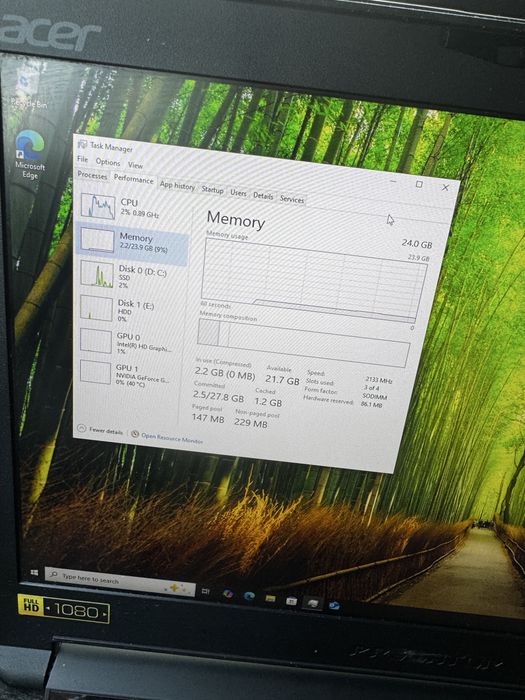Image resolution: width=525 pixels, height=700 pixels.
Task: Click the Task Manager title bar icon
Action: (x=82, y=144)
